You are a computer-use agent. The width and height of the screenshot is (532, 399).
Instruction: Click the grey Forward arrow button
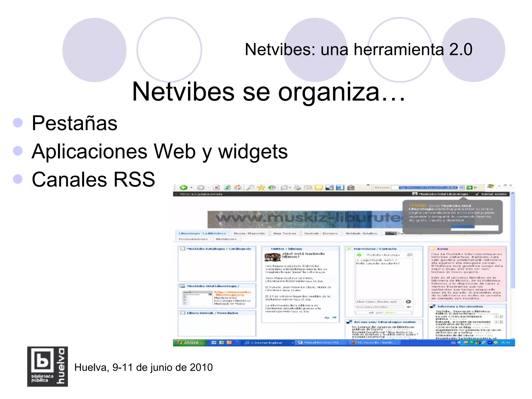click(x=201, y=188)
